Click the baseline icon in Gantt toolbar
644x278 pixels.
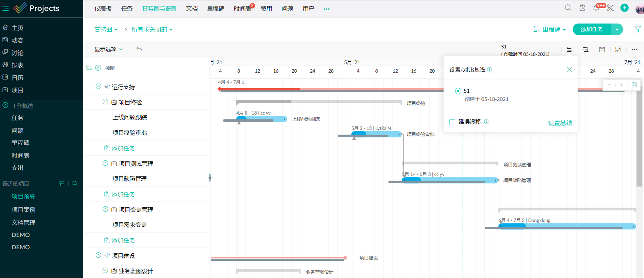click(x=569, y=49)
